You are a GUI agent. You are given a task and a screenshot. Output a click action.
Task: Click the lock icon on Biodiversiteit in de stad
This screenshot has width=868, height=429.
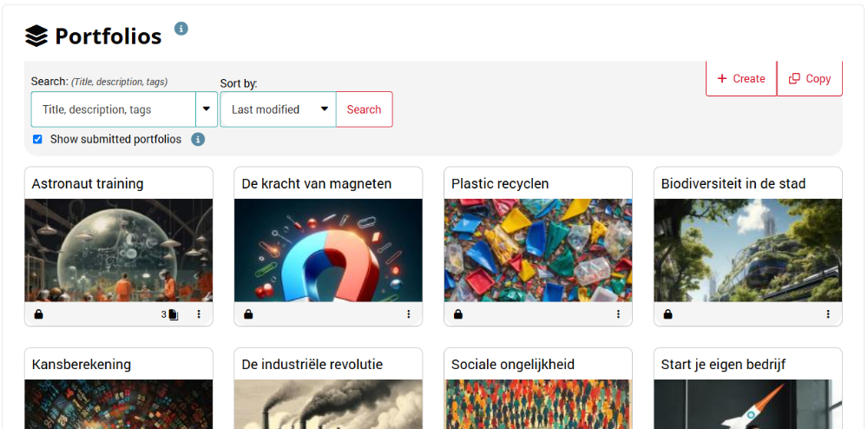pyautogui.click(x=667, y=314)
